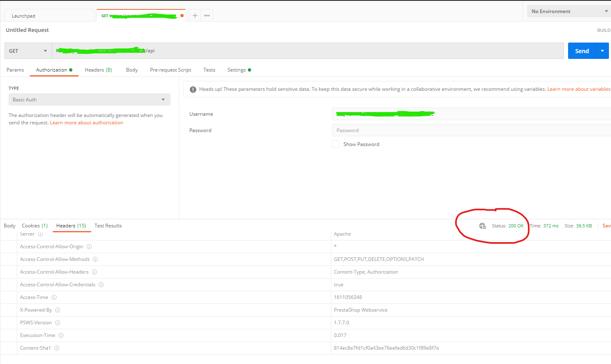Focus the Password input field
The width and height of the screenshot is (611, 364).
tap(472, 130)
